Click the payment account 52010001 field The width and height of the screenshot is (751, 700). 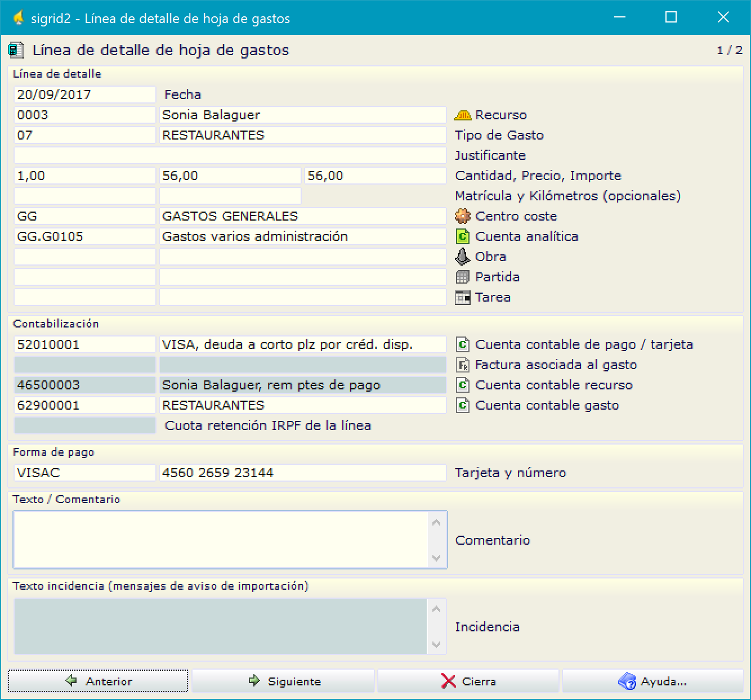pyautogui.click(x=85, y=344)
